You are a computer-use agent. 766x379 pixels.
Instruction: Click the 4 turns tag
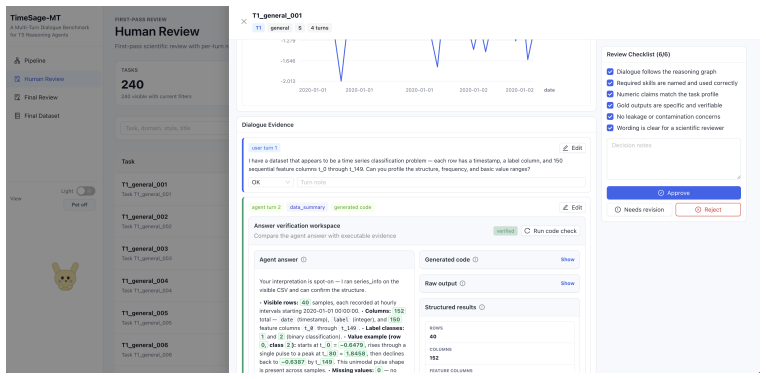click(319, 28)
